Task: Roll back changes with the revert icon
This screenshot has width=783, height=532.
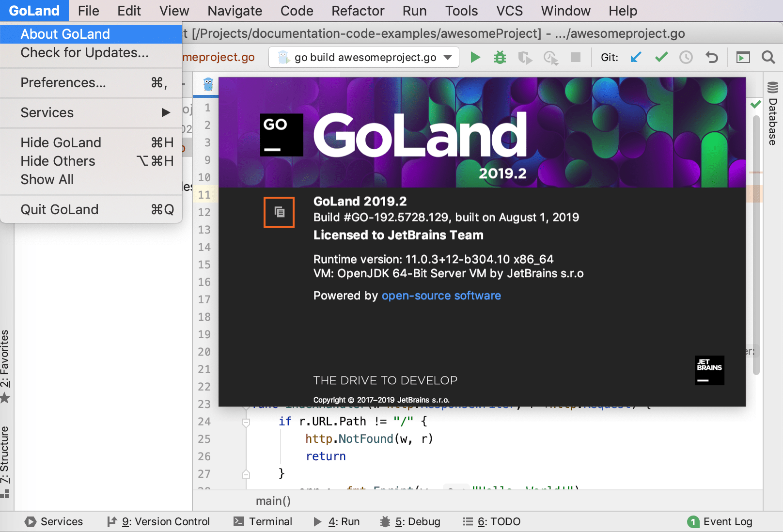Action: tap(712, 57)
